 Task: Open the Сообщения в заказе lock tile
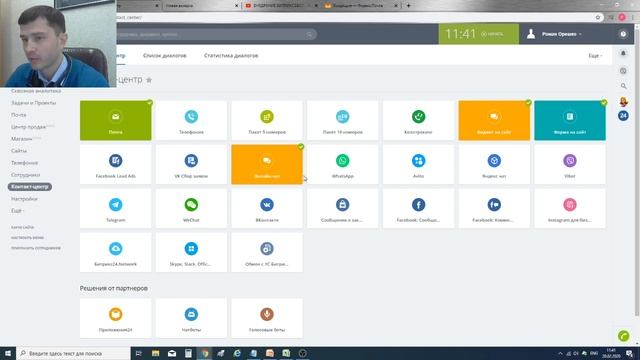point(342,209)
